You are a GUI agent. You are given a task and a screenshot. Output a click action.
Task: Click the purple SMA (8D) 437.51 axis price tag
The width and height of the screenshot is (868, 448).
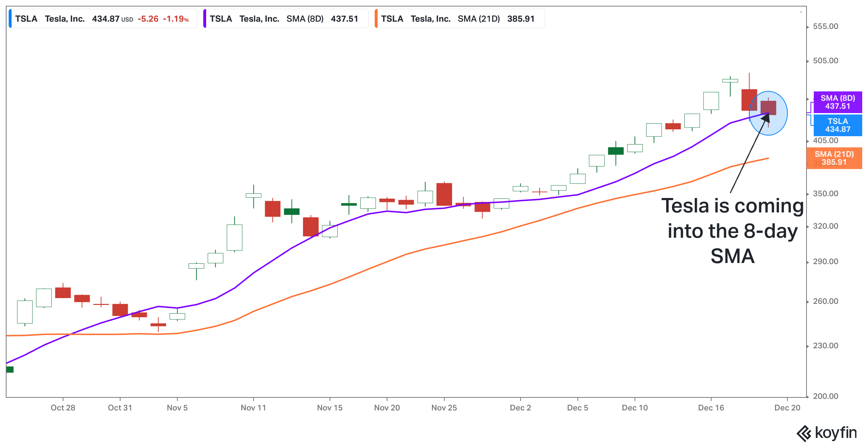(x=838, y=102)
